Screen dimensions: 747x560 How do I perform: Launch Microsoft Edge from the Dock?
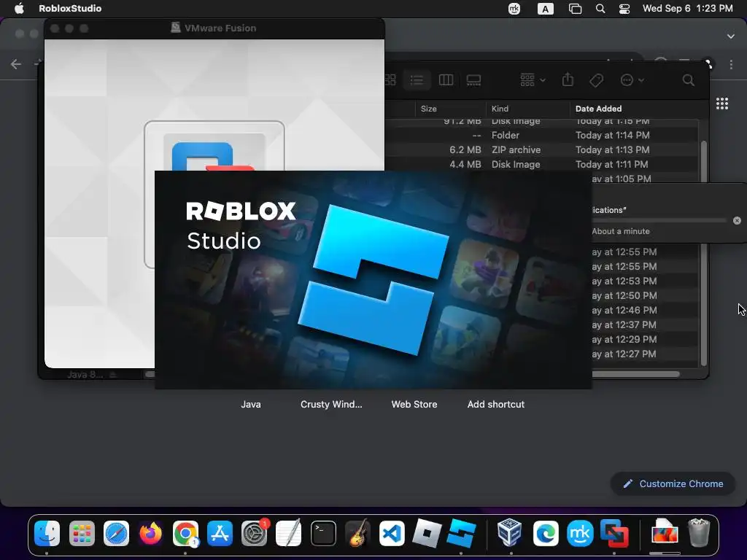[546, 533]
